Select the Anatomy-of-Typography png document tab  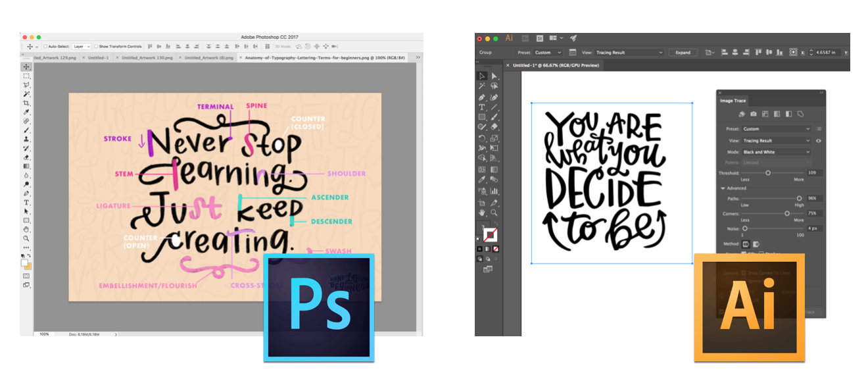coord(322,58)
